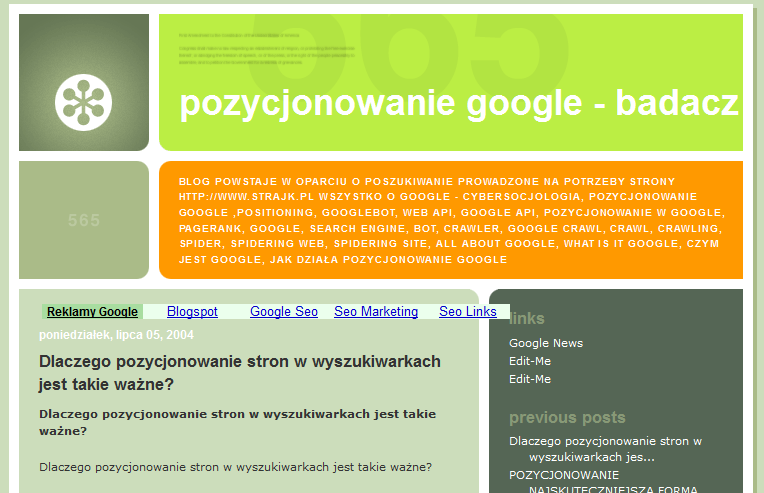Click the date 'poniedziałek, lipca 05, 2004'
764x493 pixels.
(x=116, y=335)
